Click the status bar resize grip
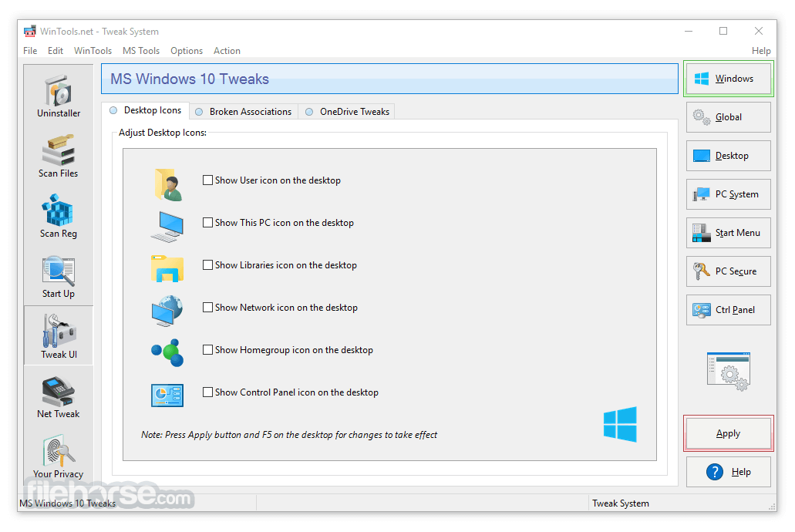This screenshot has width=795, height=532. pyautogui.click(x=772, y=507)
